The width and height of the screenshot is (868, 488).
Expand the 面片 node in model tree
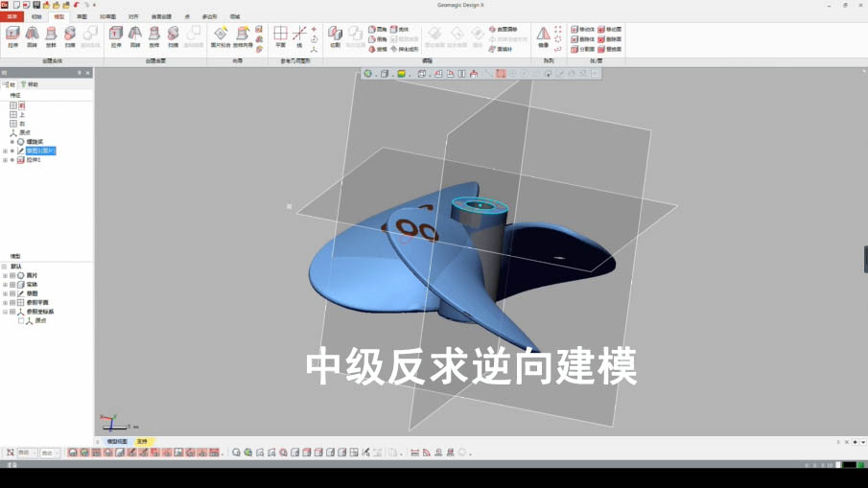(x=5, y=276)
